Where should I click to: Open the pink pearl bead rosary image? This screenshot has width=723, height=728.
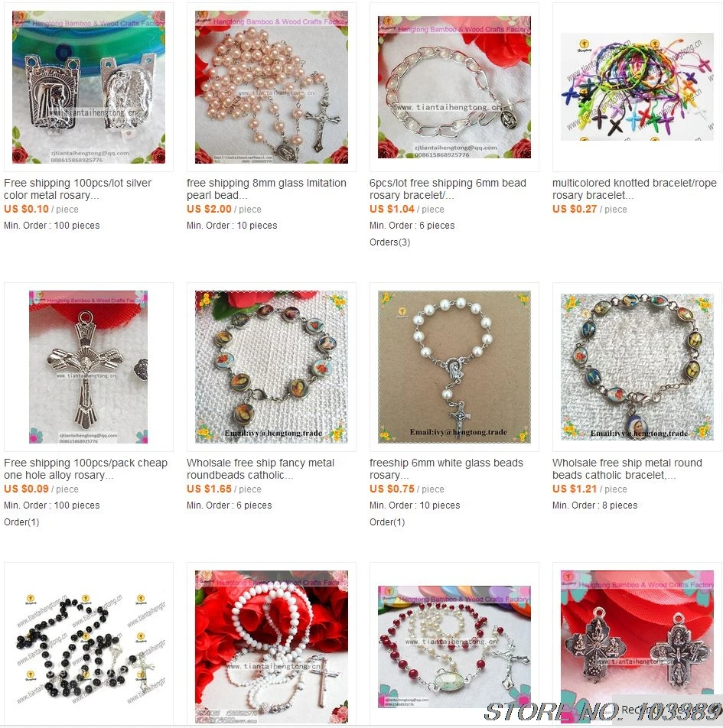272,87
